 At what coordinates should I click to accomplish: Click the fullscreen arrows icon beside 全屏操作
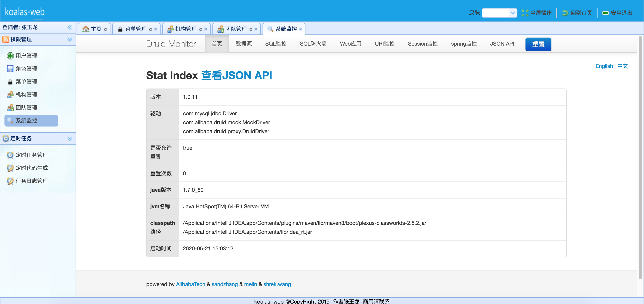click(x=525, y=13)
